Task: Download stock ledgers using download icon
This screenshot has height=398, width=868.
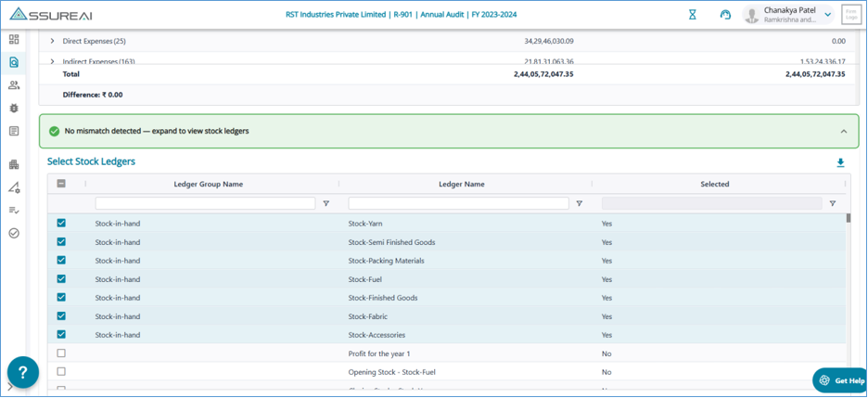Action: (x=840, y=162)
